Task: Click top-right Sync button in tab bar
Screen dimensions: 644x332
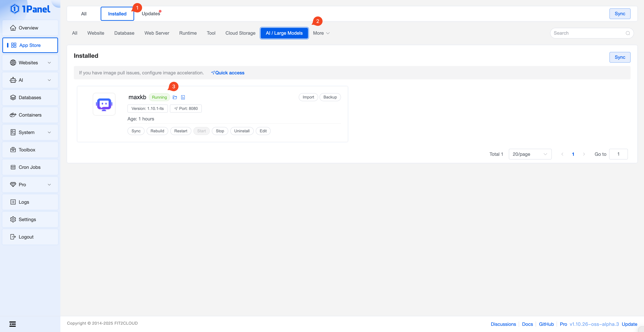Action: pos(620,14)
